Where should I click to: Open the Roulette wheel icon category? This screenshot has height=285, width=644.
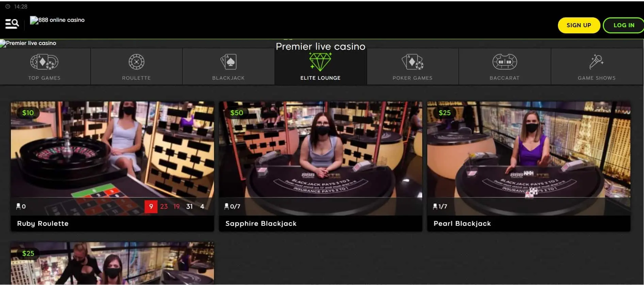(x=136, y=62)
